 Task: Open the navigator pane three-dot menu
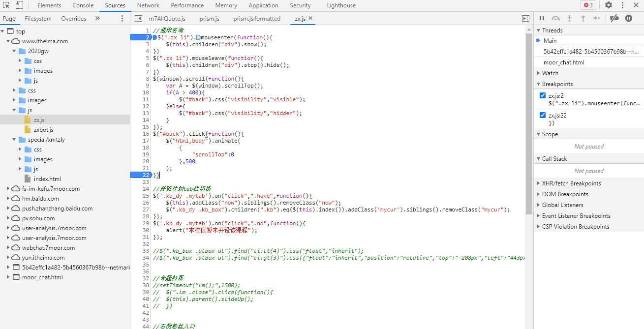point(123,19)
